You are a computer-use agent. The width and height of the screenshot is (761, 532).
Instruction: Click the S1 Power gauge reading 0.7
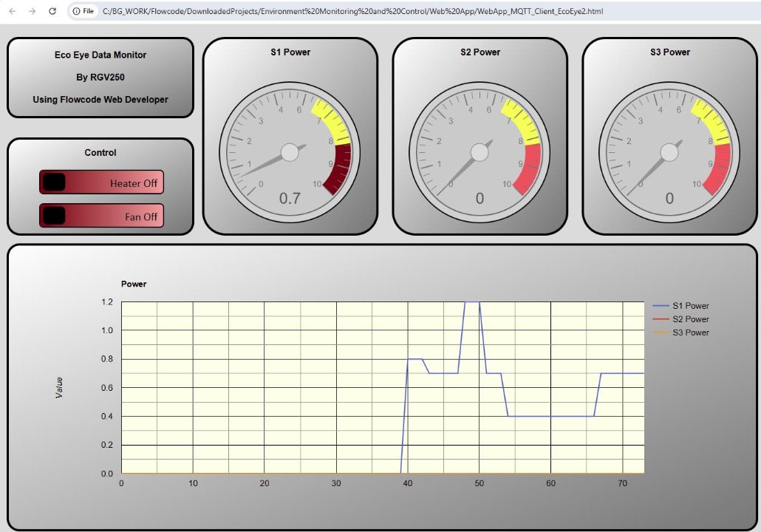(290, 198)
